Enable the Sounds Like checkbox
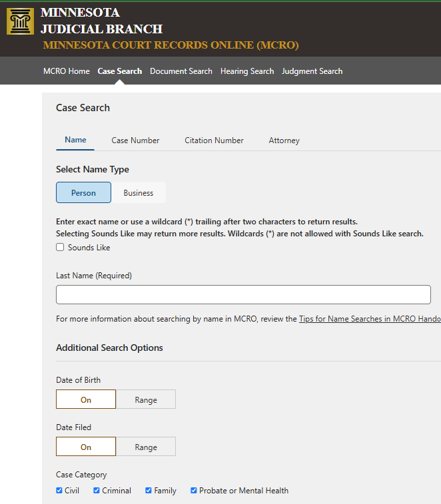Image resolution: width=441 pixels, height=504 pixels. click(60, 247)
